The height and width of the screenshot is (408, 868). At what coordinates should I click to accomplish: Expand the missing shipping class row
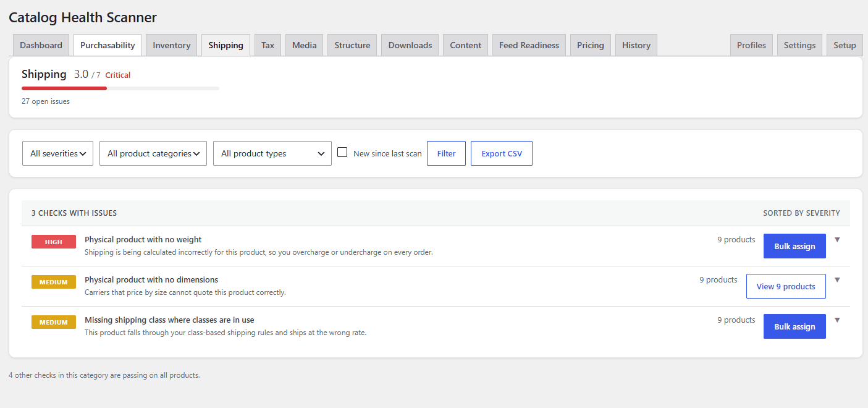(x=837, y=320)
